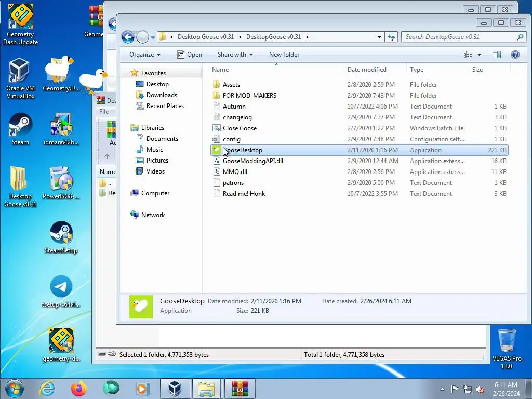
Task: Open the SteamSetup installer icon
Action: (61, 237)
